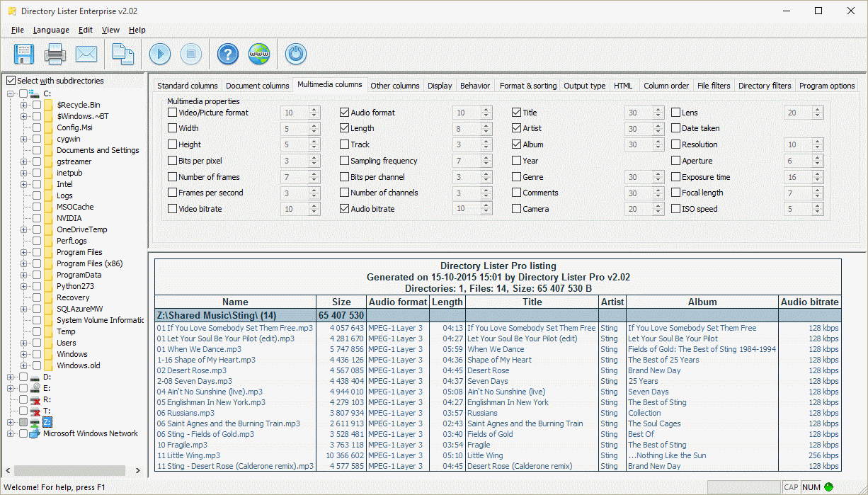The width and height of the screenshot is (868, 495).
Task: Click the E: optical drive icon
Action: 35,388
